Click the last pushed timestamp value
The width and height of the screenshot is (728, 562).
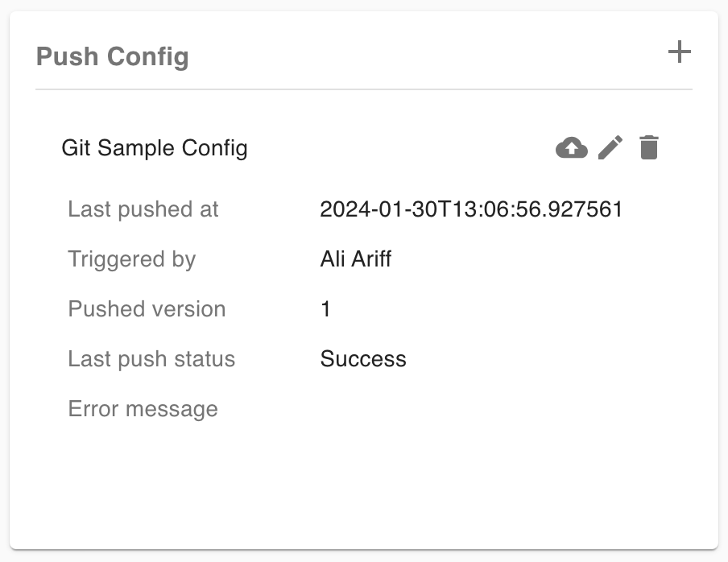[x=471, y=210]
